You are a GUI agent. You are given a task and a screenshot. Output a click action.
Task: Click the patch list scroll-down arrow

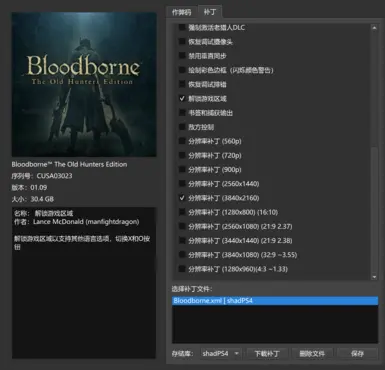point(374,277)
